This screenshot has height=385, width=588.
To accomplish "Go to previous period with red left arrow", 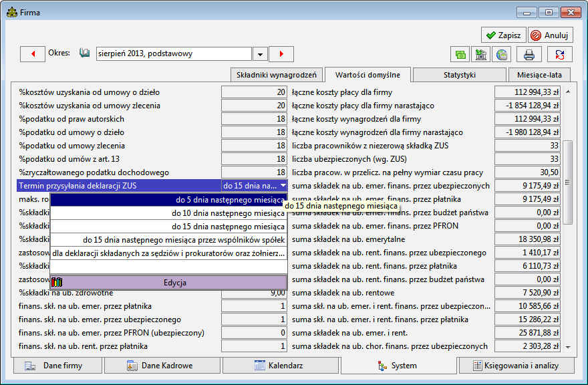I will pyautogui.click(x=33, y=54).
